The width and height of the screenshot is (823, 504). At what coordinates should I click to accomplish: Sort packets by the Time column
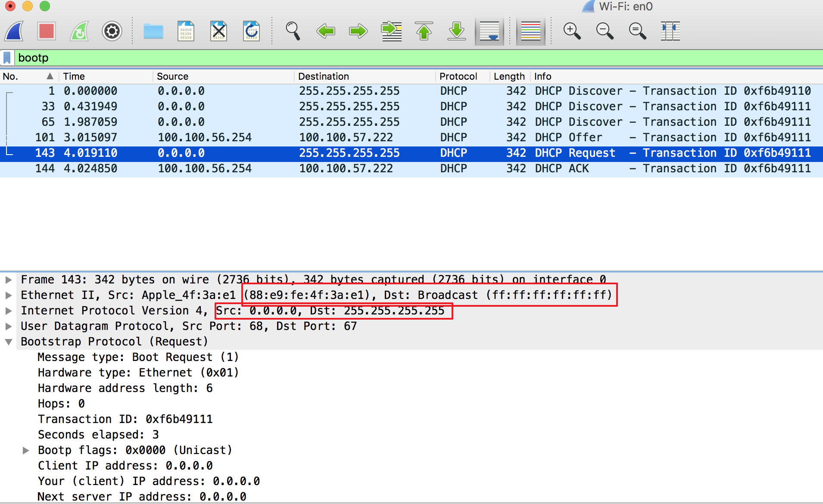tap(74, 76)
